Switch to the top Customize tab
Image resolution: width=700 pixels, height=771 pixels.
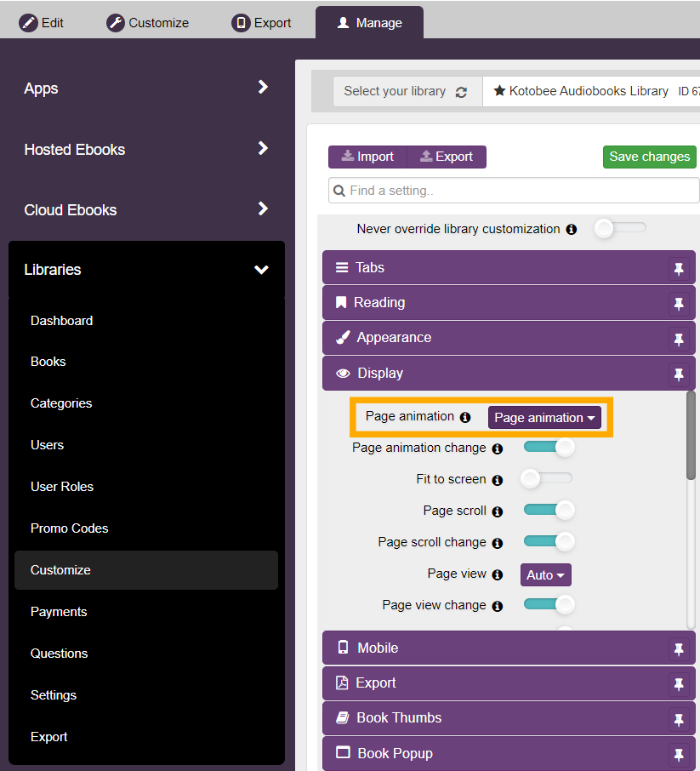click(x=147, y=23)
